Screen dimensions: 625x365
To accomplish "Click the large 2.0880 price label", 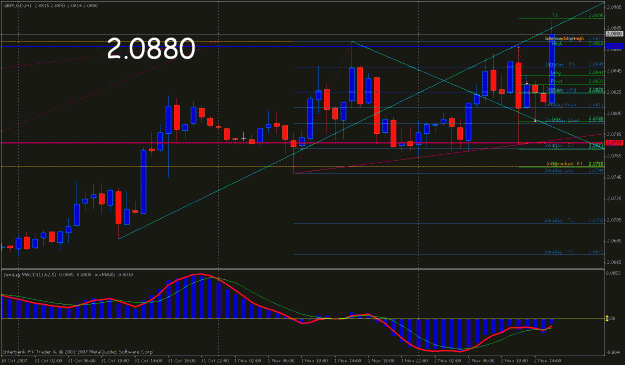I will point(151,49).
